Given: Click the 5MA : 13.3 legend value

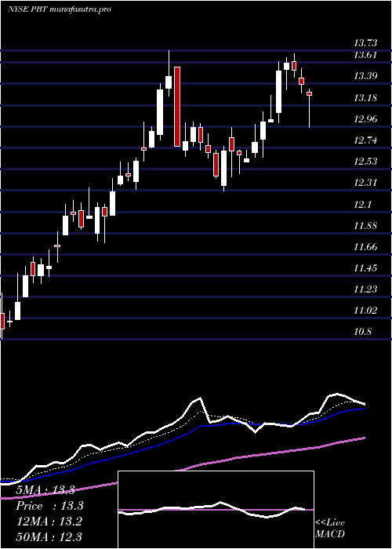Looking at the screenshot, I should 45,490.
